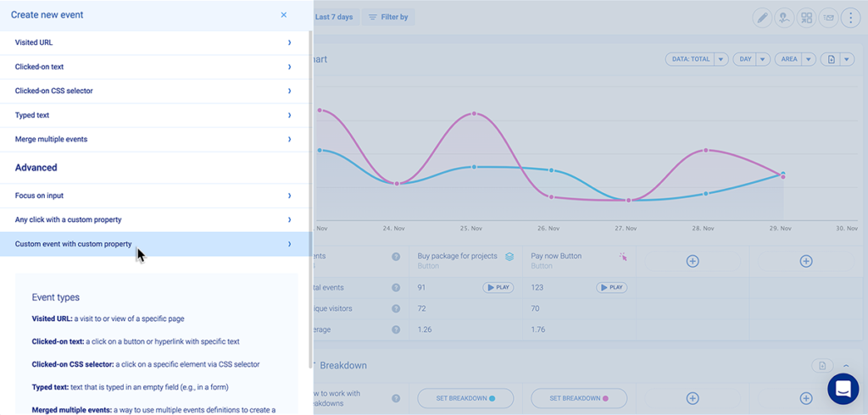Click the pink line point at 28. Nov
This screenshot has width=868, height=415.
pyautogui.click(x=706, y=150)
